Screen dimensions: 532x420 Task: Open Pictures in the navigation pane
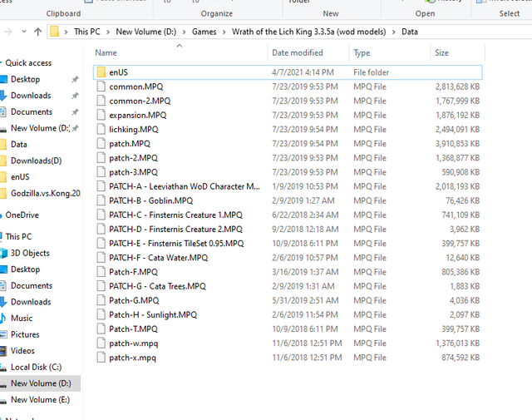point(25,334)
